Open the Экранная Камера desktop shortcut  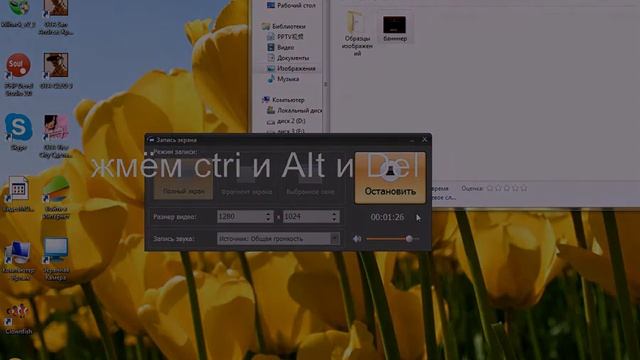pyautogui.click(x=56, y=259)
